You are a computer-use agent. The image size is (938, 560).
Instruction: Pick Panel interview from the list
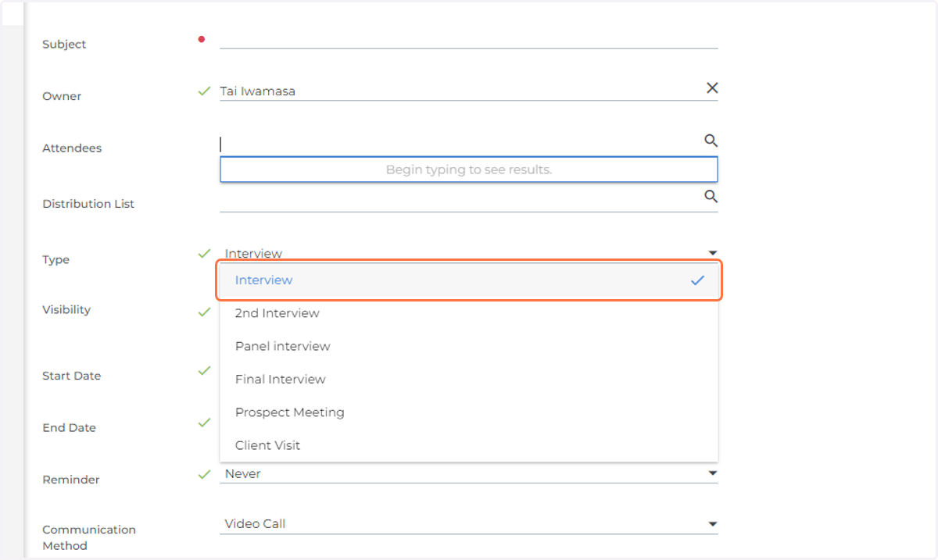469,346
